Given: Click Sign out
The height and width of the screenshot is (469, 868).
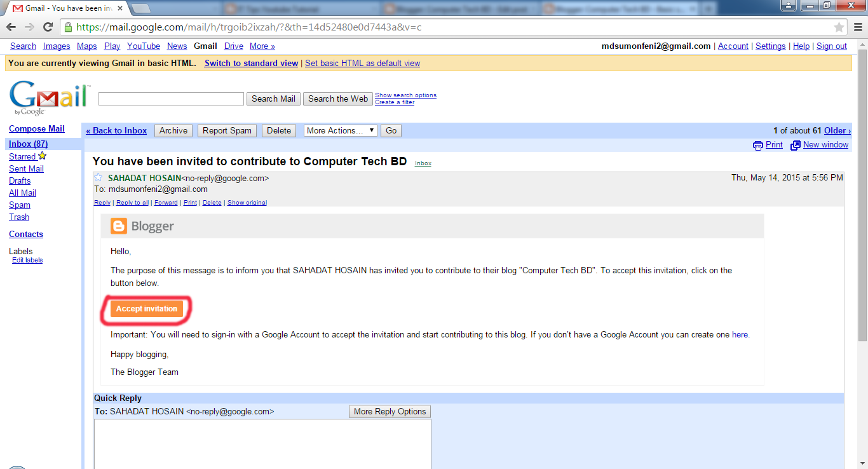Looking at the screenshot, I should coord(832,46).
